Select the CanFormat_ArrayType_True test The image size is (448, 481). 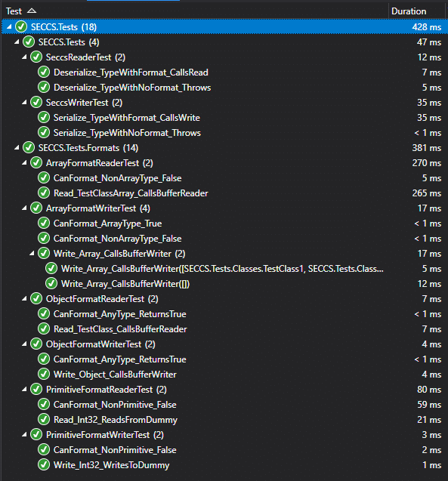tap(108, 224)
